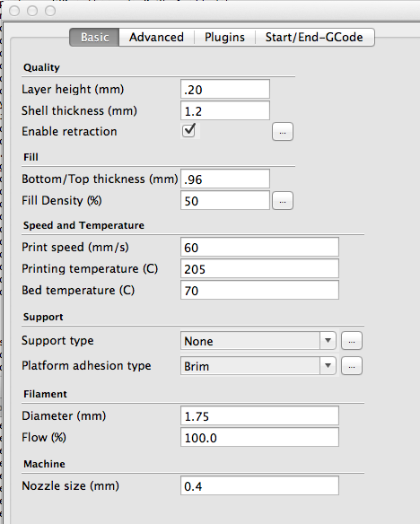Click the Bottom/Top thickness input field
The image size is (420, 524).
click(x=225, y=179)
